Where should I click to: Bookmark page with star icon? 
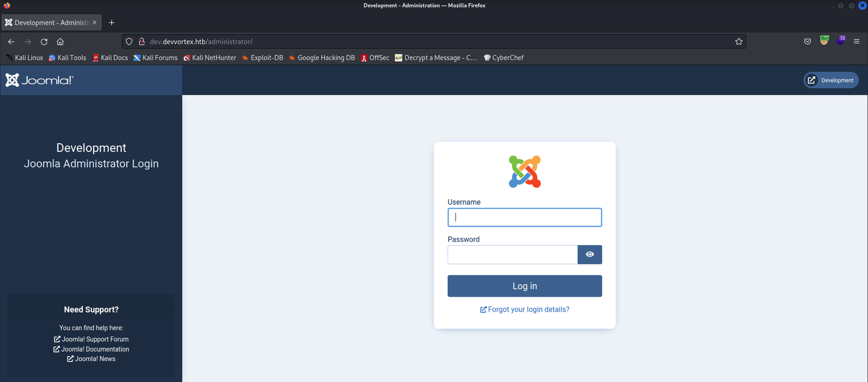point(739,41)
